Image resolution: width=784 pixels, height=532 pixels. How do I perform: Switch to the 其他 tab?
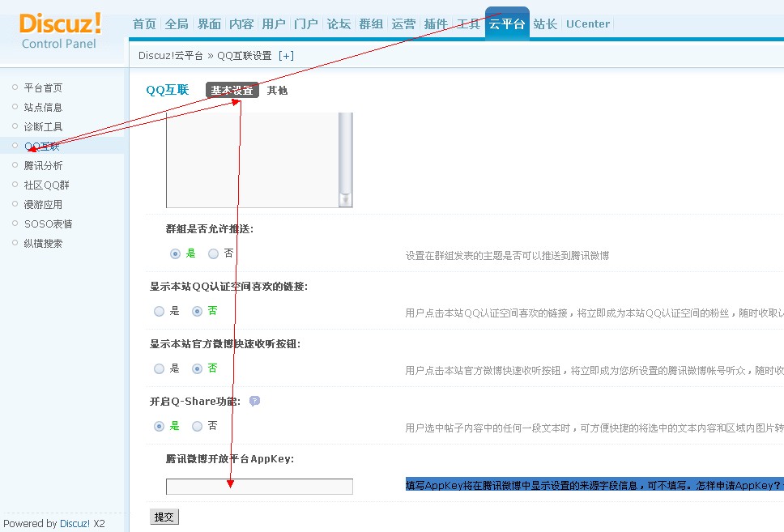[277, 90]
